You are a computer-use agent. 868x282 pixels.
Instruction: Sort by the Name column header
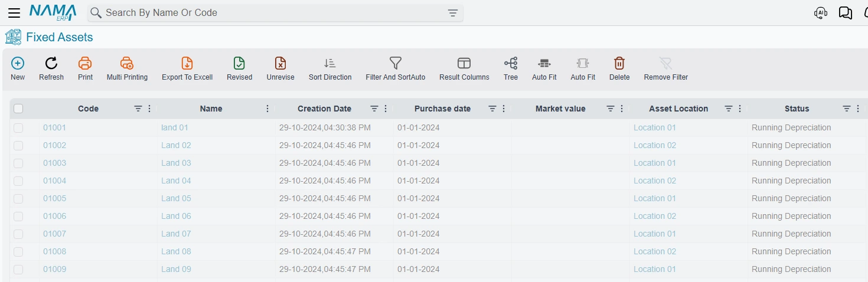pos(211,109)
